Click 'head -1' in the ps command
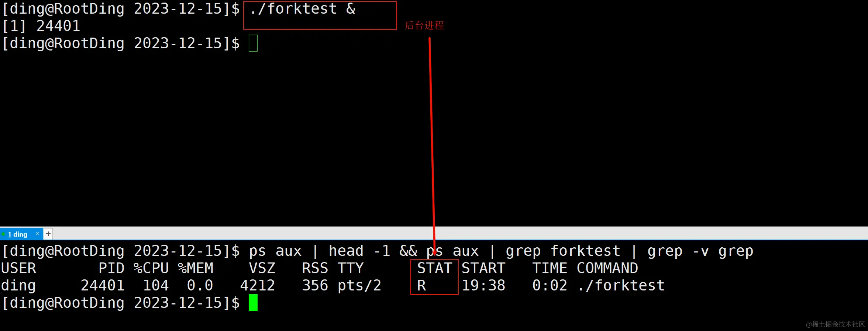This screenshot has height=331, width=868. (359, 251)
